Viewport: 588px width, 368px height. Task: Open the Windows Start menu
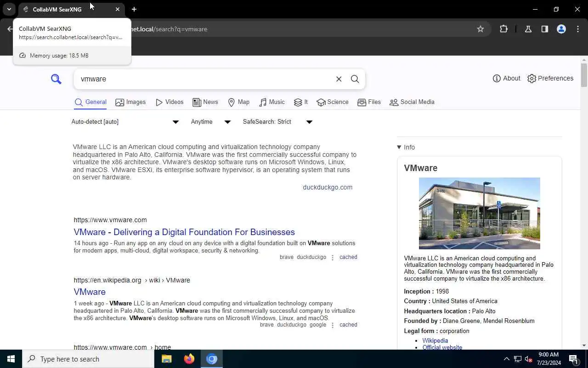pyautogui.click(x=11, y=359)
